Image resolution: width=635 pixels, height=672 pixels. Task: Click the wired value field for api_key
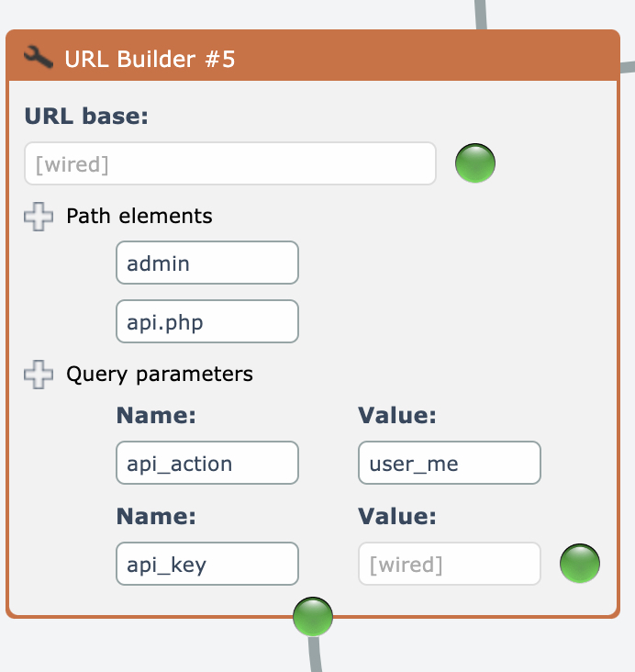click(x=449, y=565)
